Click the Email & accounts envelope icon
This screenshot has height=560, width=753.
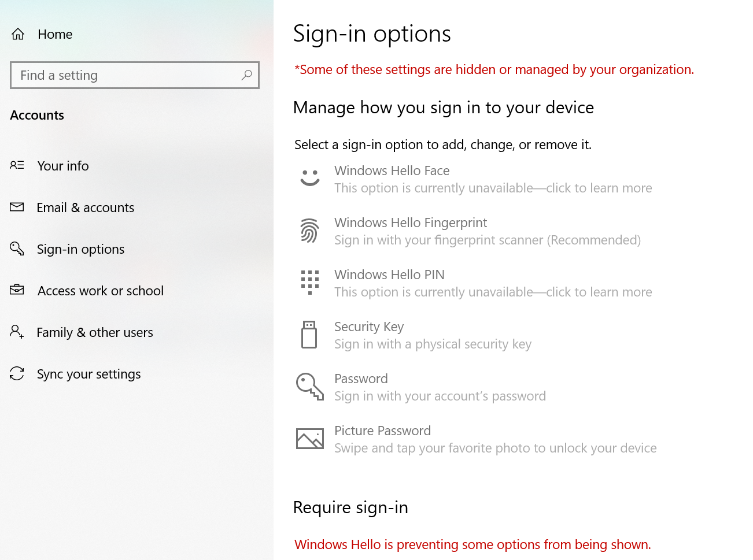pos(17,207)
